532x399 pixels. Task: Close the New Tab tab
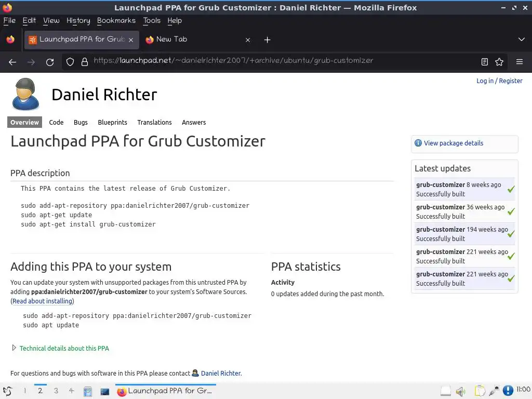click(x=248, y=40)
